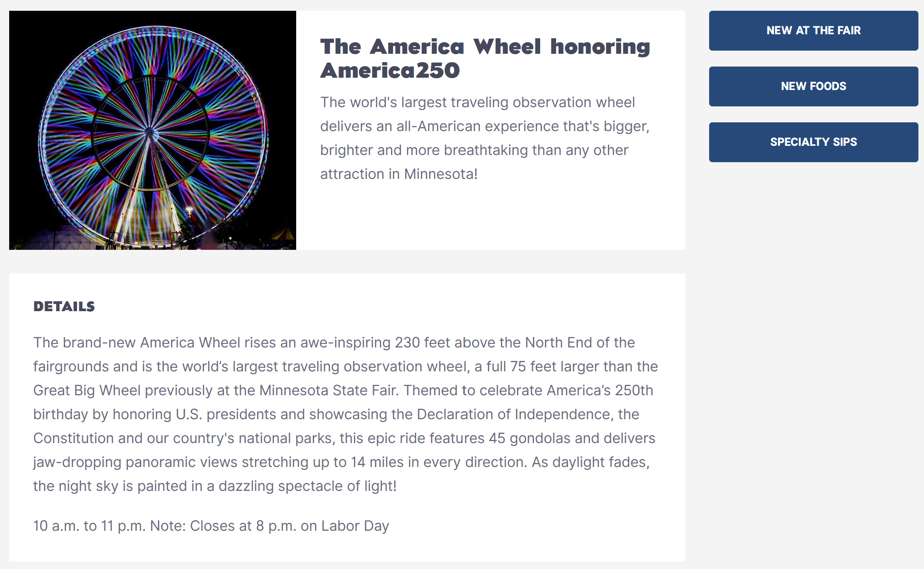Click the DETAILS section heading
The height and width of the screenshot is (569, 924).
coord(64,306)
